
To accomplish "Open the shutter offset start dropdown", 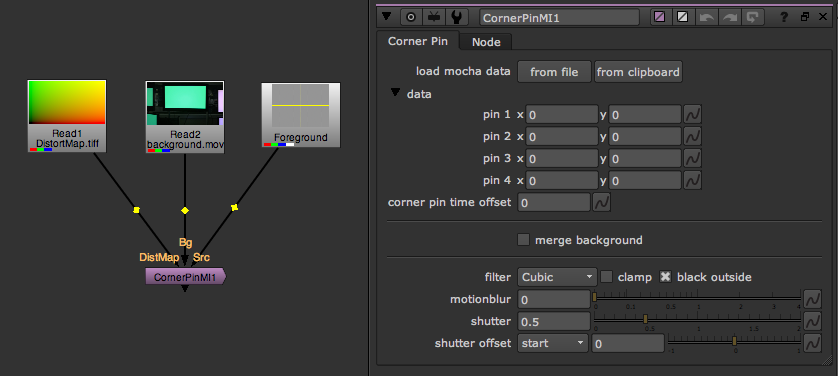I will (553, 343).
